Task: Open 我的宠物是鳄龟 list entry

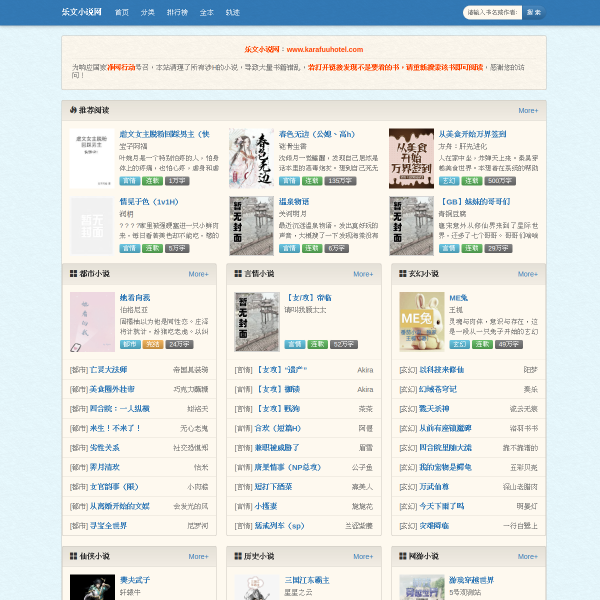Action: (445, 467)
